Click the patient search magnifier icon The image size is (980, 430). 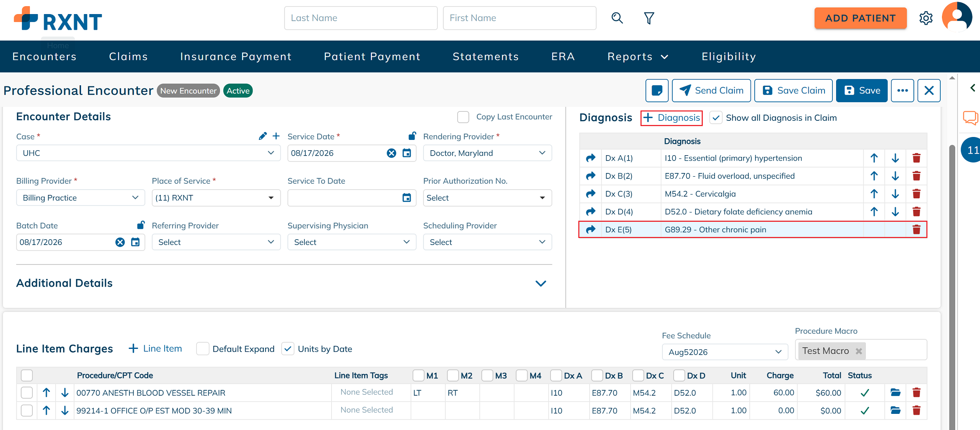[617, 18]
